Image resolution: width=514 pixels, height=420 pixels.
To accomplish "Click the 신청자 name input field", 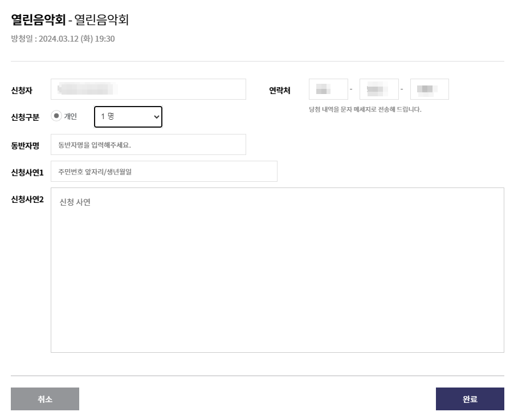I will pos(148,89).
